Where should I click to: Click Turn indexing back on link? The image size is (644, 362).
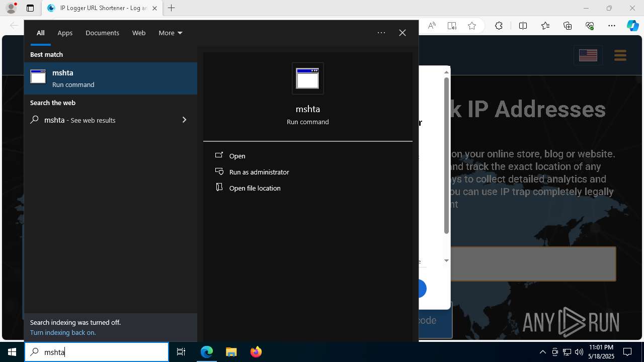(x=63, y=332)
